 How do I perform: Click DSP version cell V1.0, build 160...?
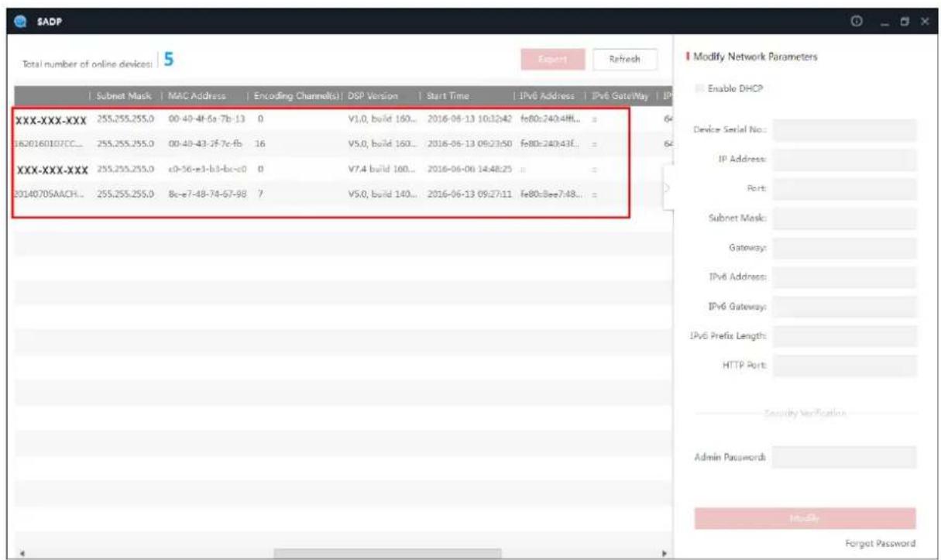click(x=384, y=119)
